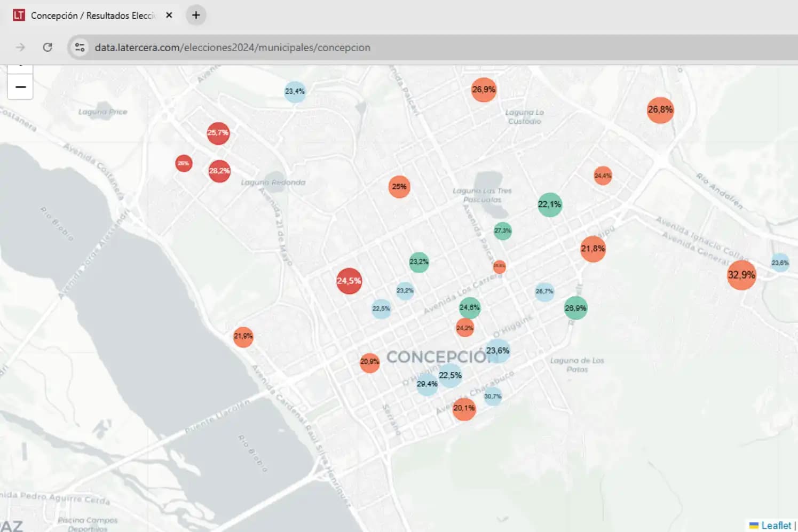Select the large orange 32,9% marker

741,275
